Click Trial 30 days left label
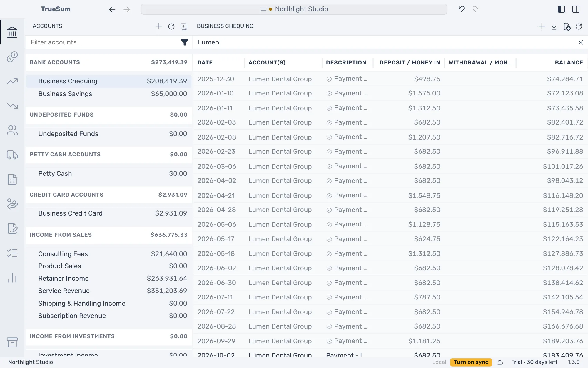 click(534, 362)
